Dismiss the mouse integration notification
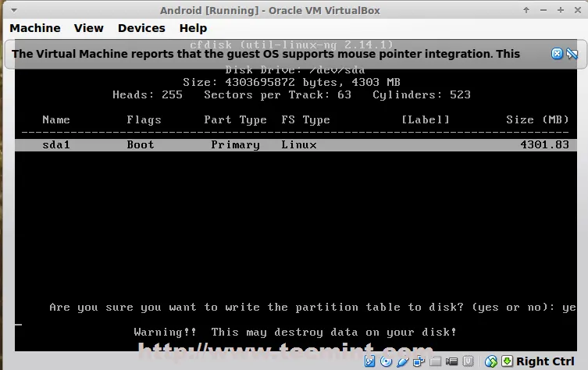The width and height of the screenshot is (588, 370). coord(557,54)
